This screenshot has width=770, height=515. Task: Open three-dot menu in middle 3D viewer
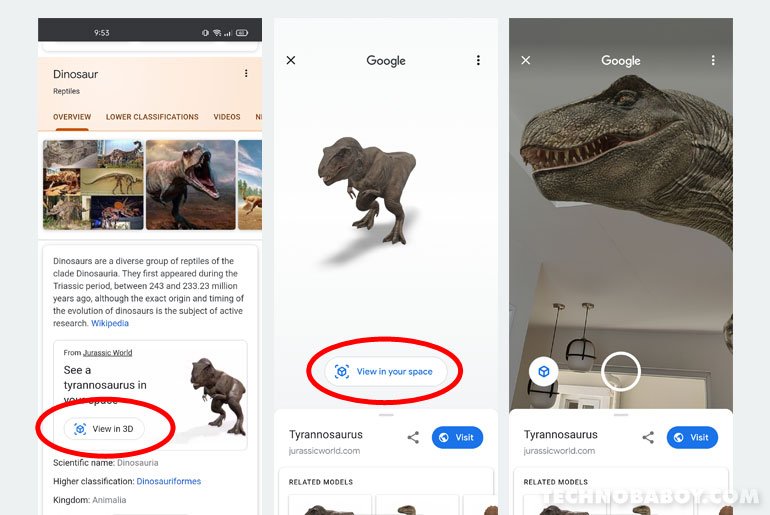[478, 60]
